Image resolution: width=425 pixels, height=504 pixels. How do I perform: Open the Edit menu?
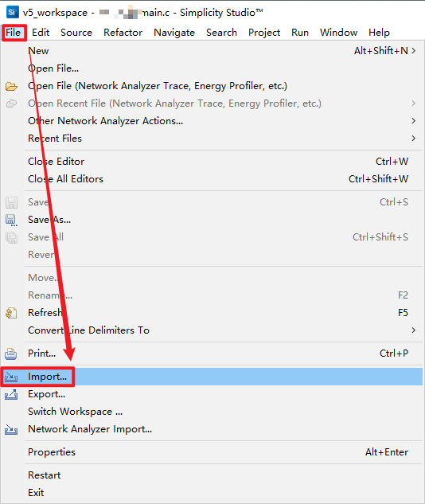coord(41,33)
